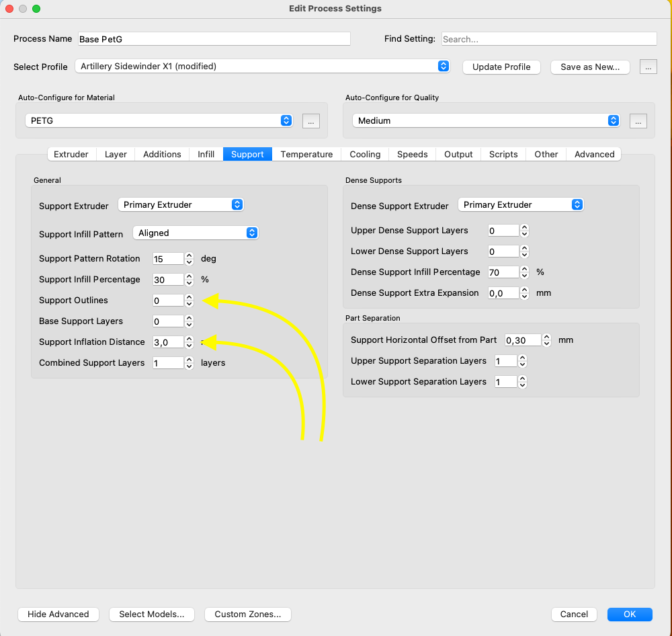Screen dimensions: 672x636
Task: Click the Update Profile button
Action: click(501, 67)
